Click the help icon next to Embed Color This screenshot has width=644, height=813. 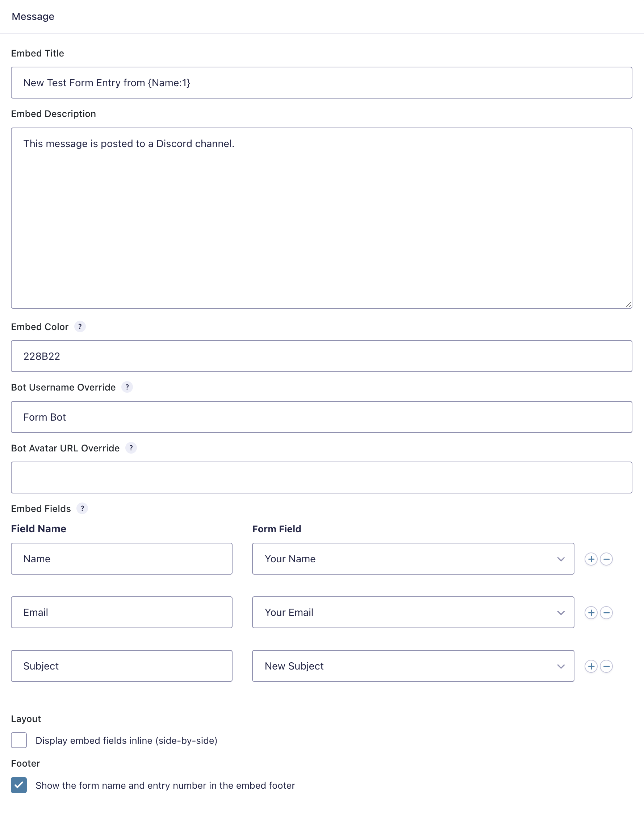[80, 326]
